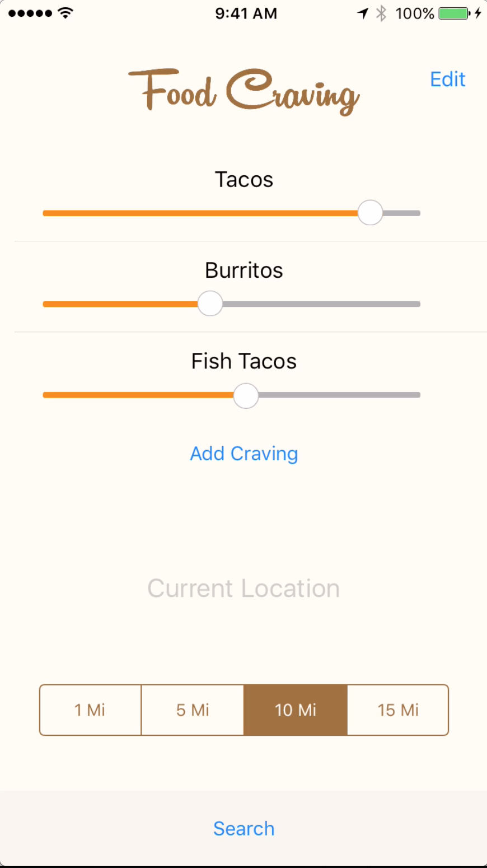Viewport: 487px width, 868px height.
Task: Click the Fish Tacos slider knob
Action: (246, 395)
